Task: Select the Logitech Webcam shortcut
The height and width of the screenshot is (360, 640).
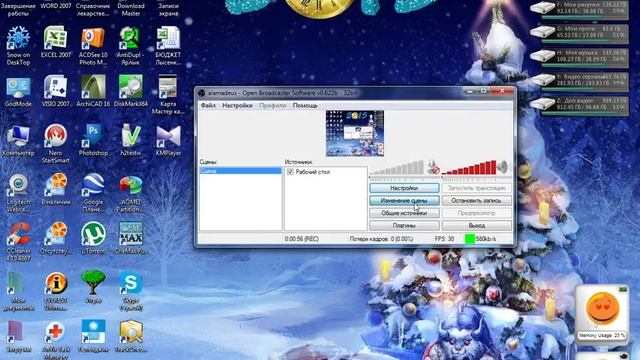Action: [x=18, y=193]
